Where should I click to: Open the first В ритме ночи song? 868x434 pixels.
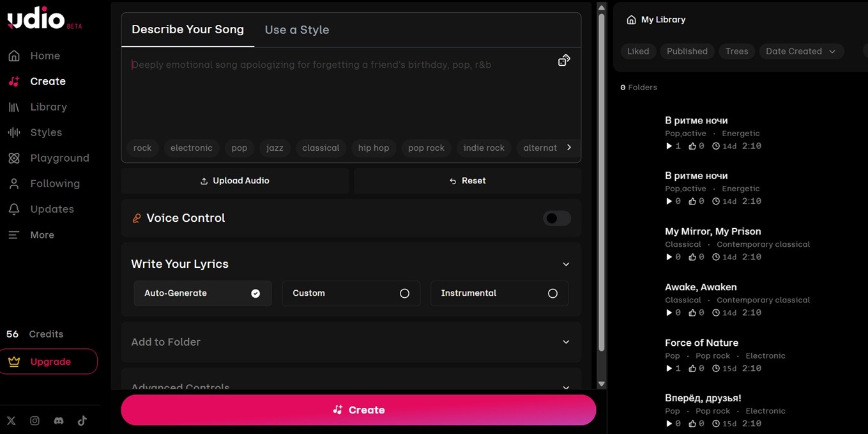(x=696, y=120)
